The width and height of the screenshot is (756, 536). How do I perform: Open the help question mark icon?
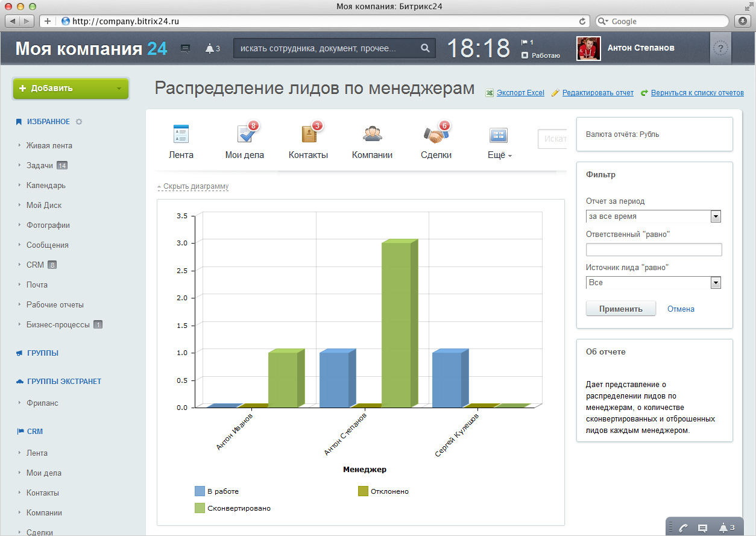pos(721,49)
